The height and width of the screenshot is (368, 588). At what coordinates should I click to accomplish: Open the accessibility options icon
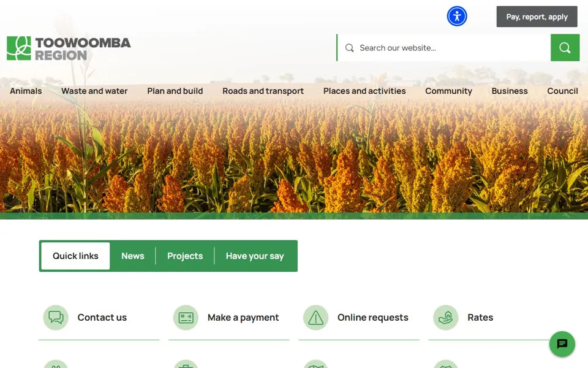pyautogui.click(x=457, y=16)
